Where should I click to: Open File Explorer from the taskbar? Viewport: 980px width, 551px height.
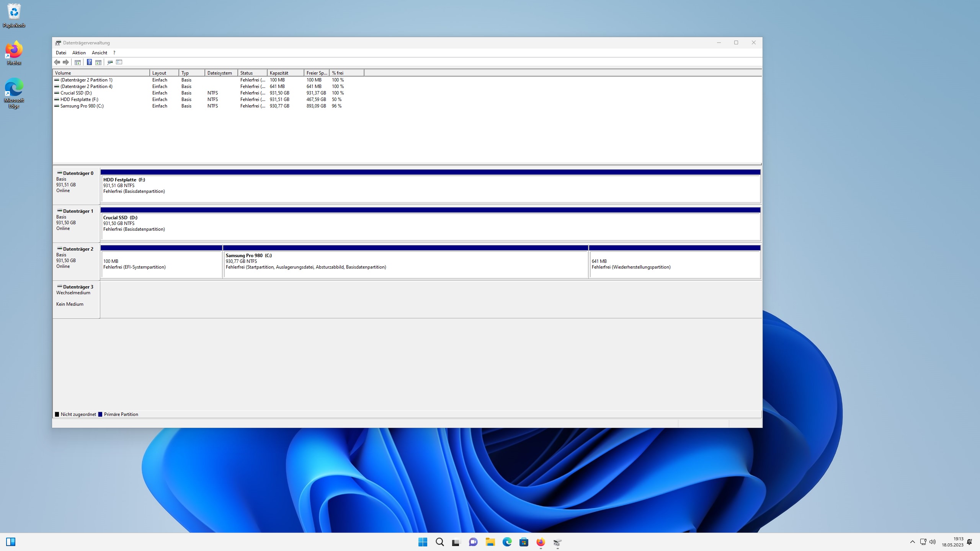[490, 542]
